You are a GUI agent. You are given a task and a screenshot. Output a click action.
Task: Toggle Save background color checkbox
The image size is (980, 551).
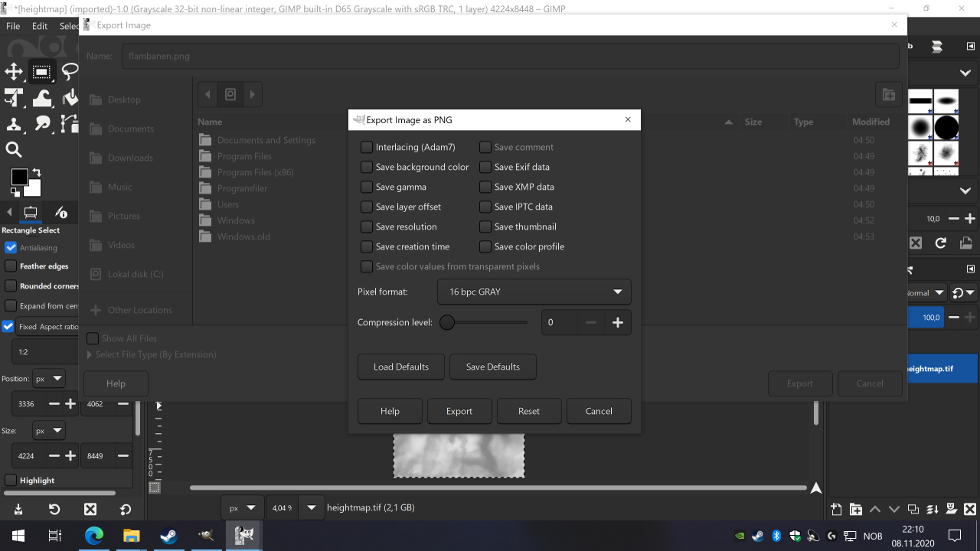pos(367,167)
